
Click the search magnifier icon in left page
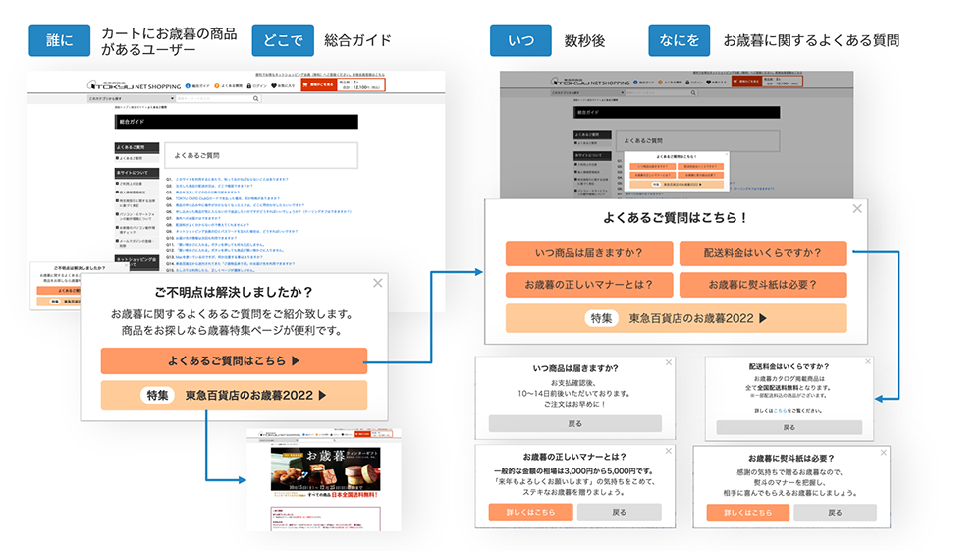point(255,99)
